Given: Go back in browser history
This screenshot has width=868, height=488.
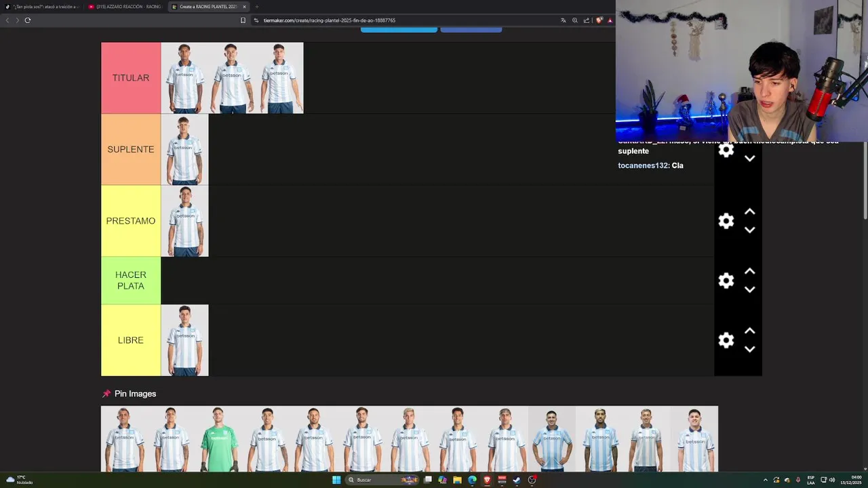Looking at the screenshot, I should click(7, 20).
